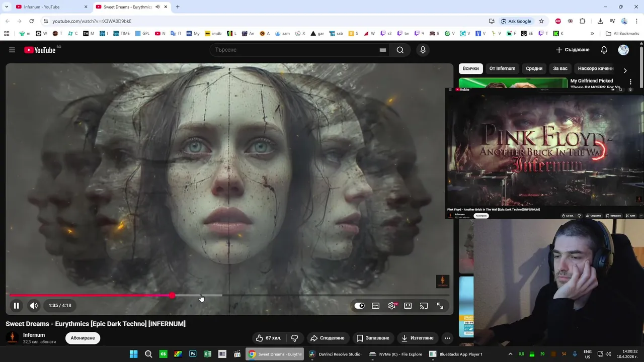The height and width of the screenshot is (362, 644).
Task: Open Photoshop from the taskbar
Action: coord(193,354)
